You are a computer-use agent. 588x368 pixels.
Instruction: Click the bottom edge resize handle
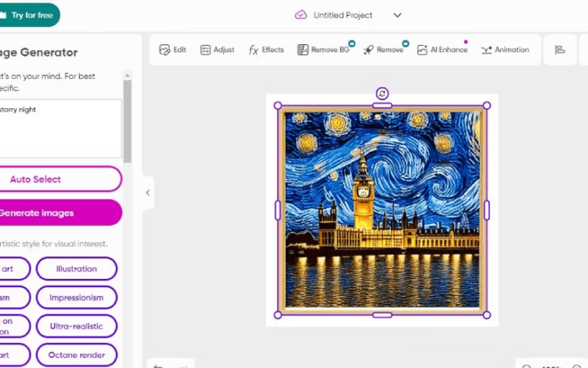pos(382,315)
